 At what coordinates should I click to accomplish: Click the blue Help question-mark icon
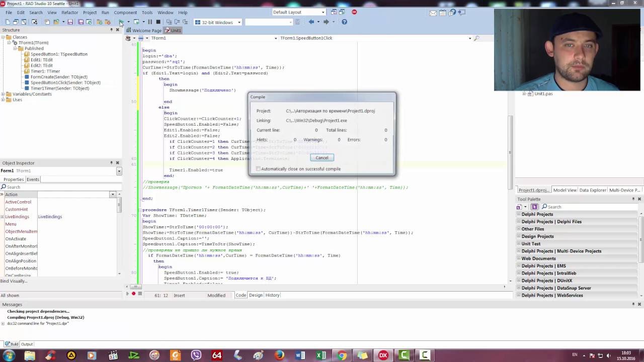[x=344, y=22]
